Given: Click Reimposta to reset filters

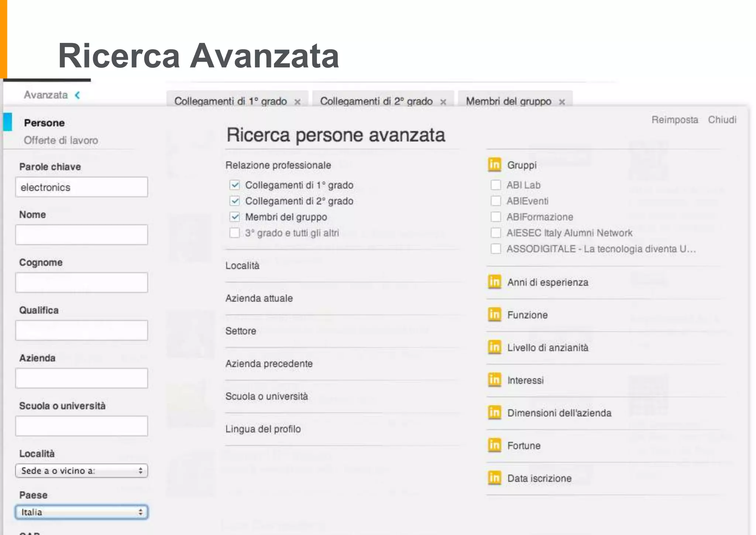Looking at the screenshot, I should tap(675, 120).
